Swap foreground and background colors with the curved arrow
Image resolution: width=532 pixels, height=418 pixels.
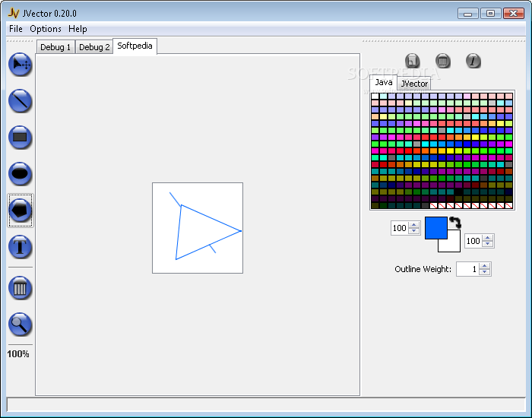point(455,223)
